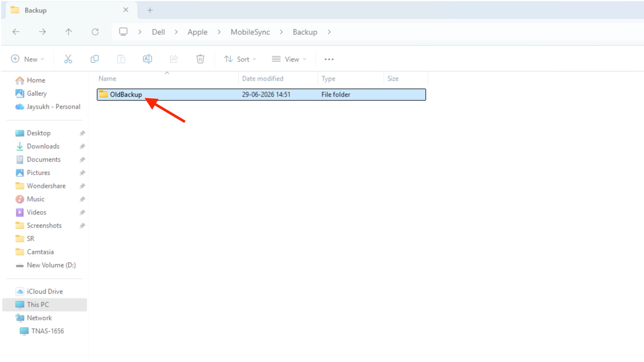644x362 pixels.
Task: Click the Refresh button
Action: (x=95, y=32)
